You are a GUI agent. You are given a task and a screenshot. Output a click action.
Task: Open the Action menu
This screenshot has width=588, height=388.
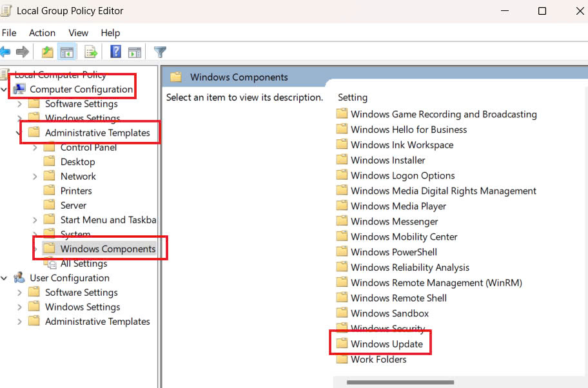pyautogui.click(x=42, y=33)
